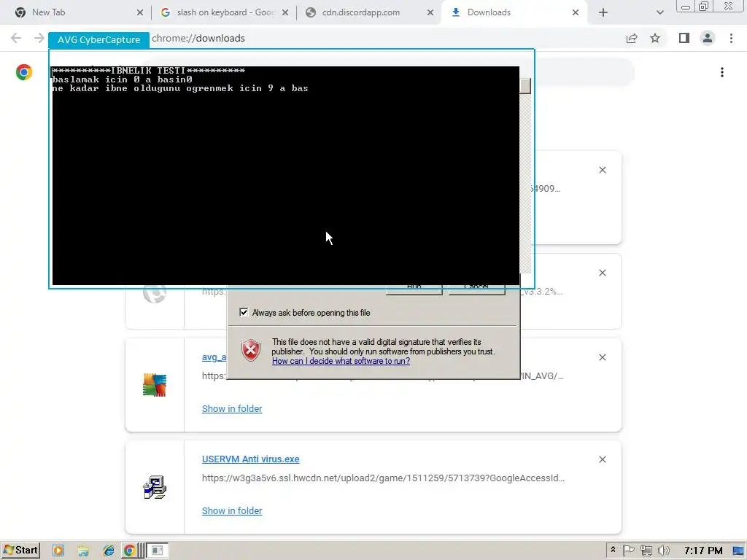Remove USERVM Anti virus.exe from list
This screenshot has width=747, height=560.
click(x=602, y=459)
